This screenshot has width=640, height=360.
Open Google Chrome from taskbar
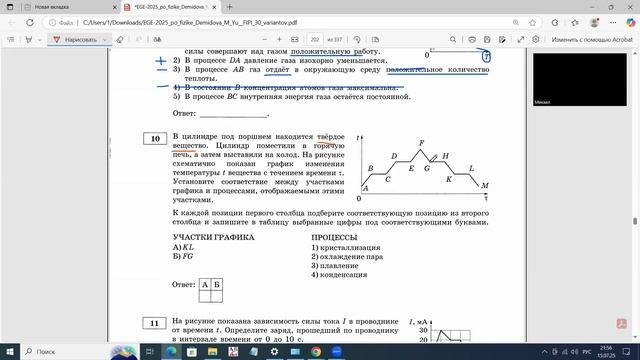[316, 351]
